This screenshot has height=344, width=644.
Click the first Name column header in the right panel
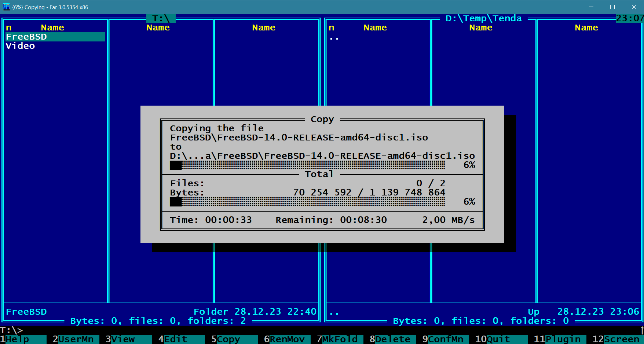point(375,28)
